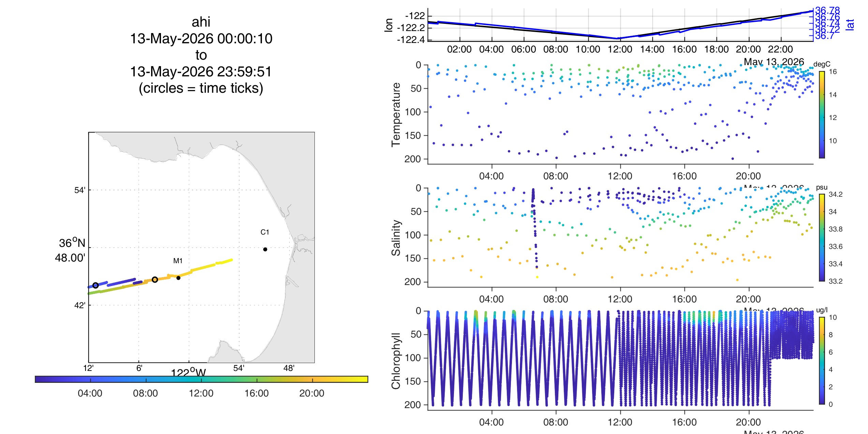Click the psu salinity colorbar
Image resolution: width=868 pixels, height=434 pixels.
click(x=822, y=238)
